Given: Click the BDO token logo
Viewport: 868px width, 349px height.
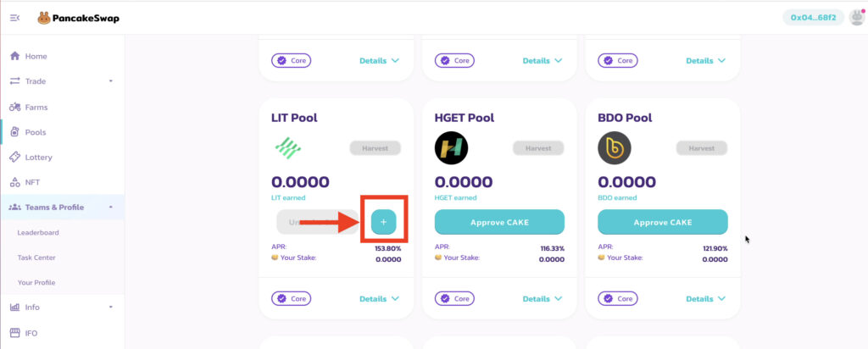Looking at the screenshot, I should coord(615,147).
